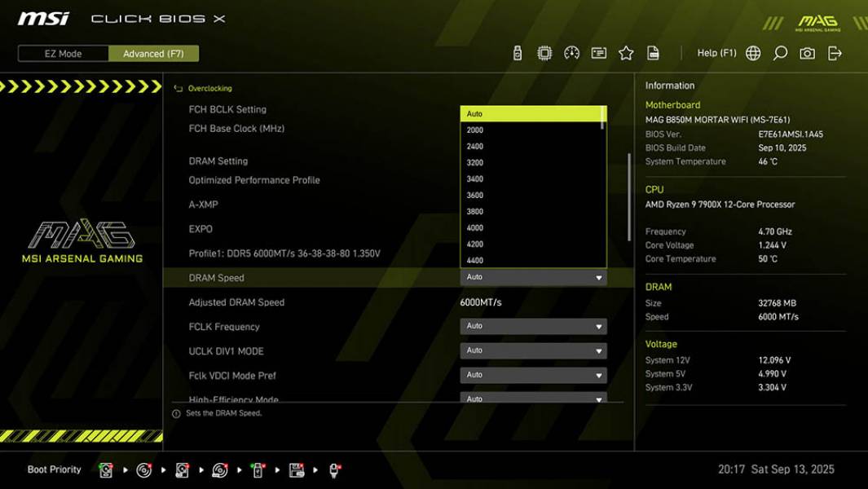This screenshot has height=489, width=868.
Task: Open the hardware monitor gauge icon
Action: 573,51
